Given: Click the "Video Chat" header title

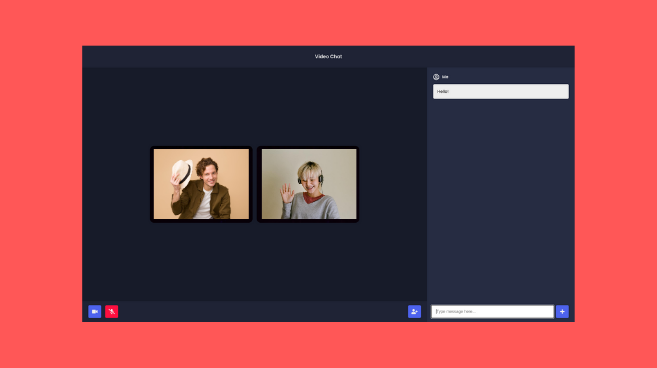Looking at the screenshot, I should coord(328,56).
